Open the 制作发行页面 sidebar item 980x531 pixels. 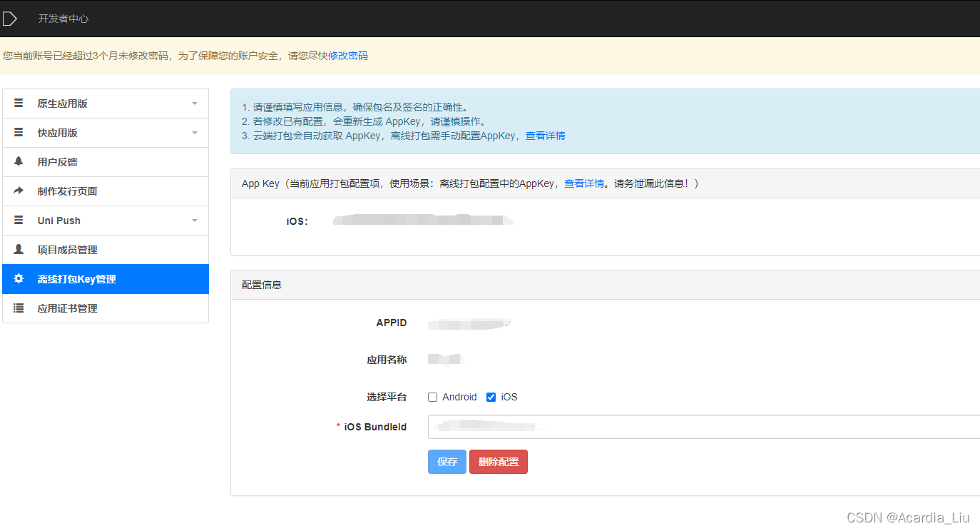(x=106, y=191)
